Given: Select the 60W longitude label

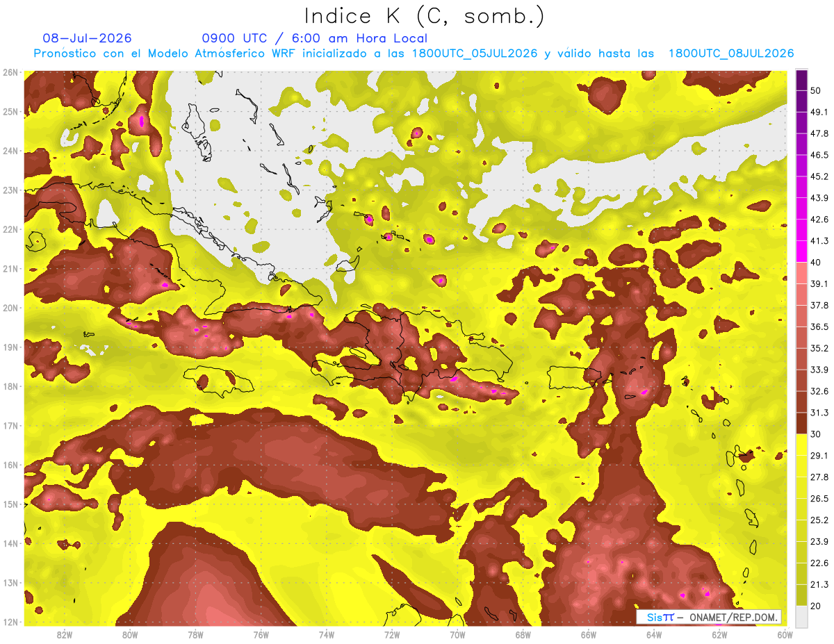Looking at the screenshot, I should click(785, 634).
